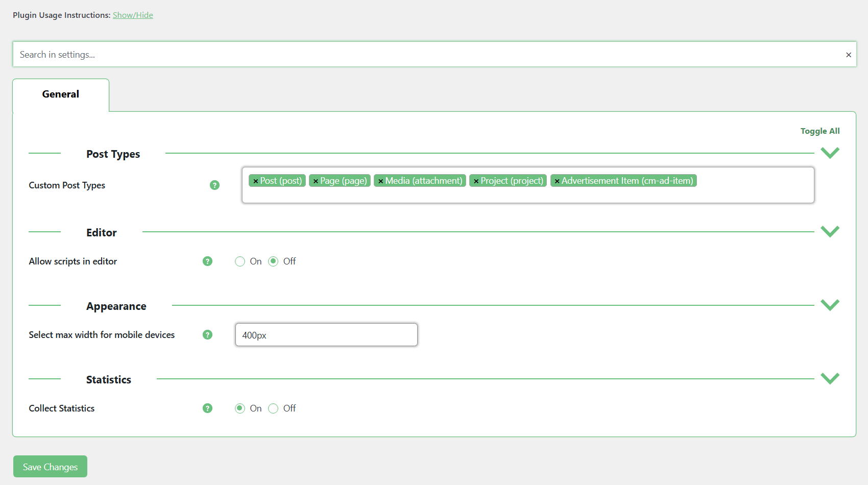
Task: Remove the Page (page) tag
Action: tap(316, 181)
